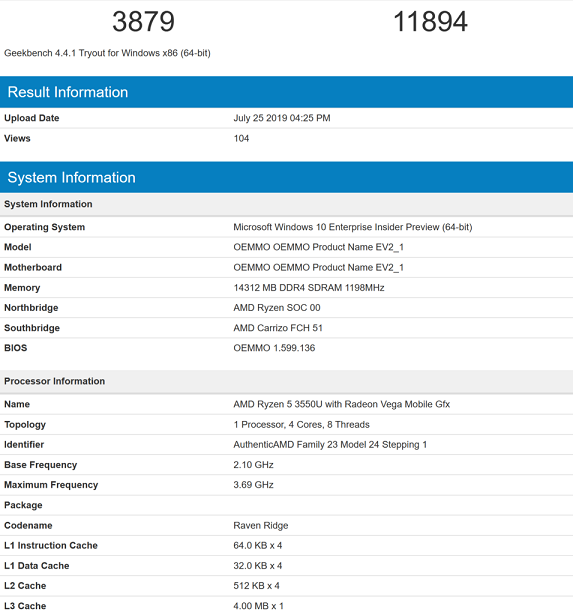Click the Geekbench 4.4.1 Tryout version text
The height and width of the screenshot is (615, 573).
[107, 53]
